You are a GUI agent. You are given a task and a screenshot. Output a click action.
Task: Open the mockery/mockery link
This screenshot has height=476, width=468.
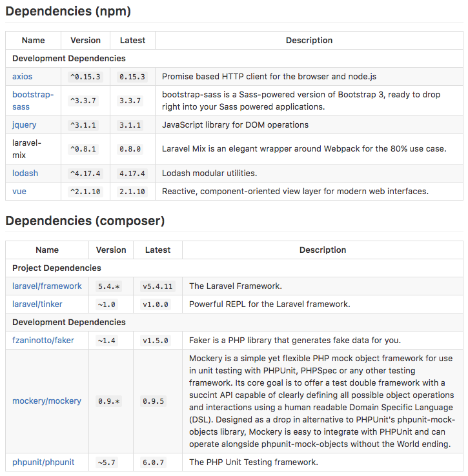pos(46,401)
